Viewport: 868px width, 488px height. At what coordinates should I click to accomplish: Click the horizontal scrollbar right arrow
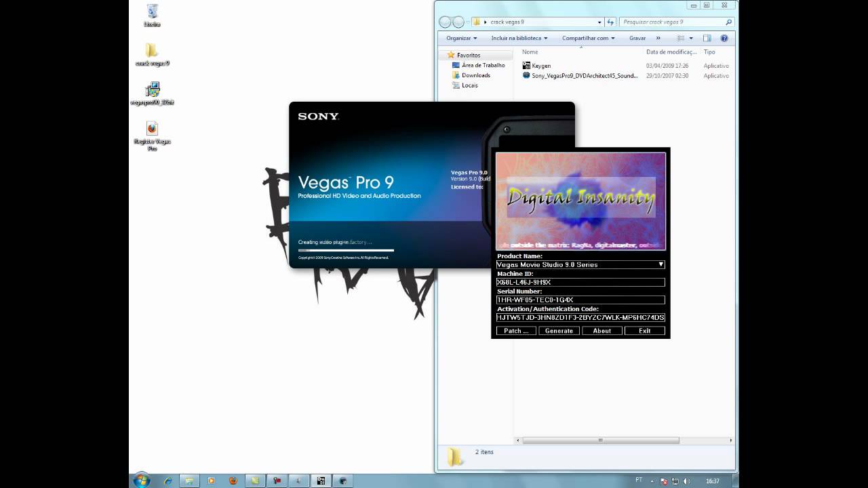point(730,440)
